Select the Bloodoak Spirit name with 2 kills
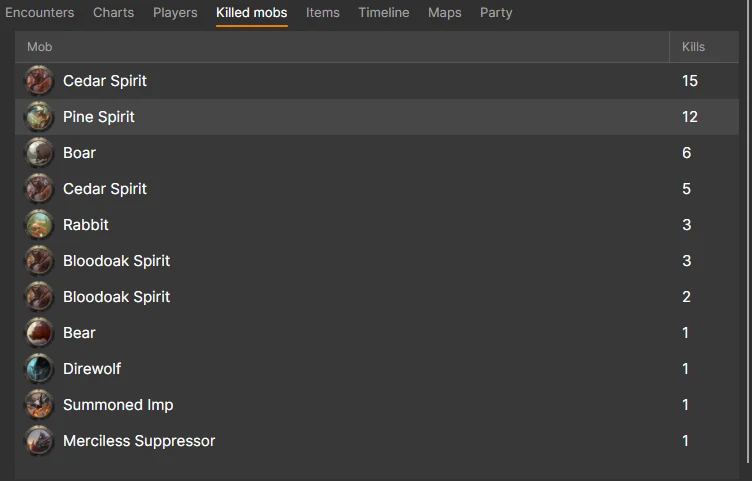Viewport: 752px width, 481px height. coord(117,296)
